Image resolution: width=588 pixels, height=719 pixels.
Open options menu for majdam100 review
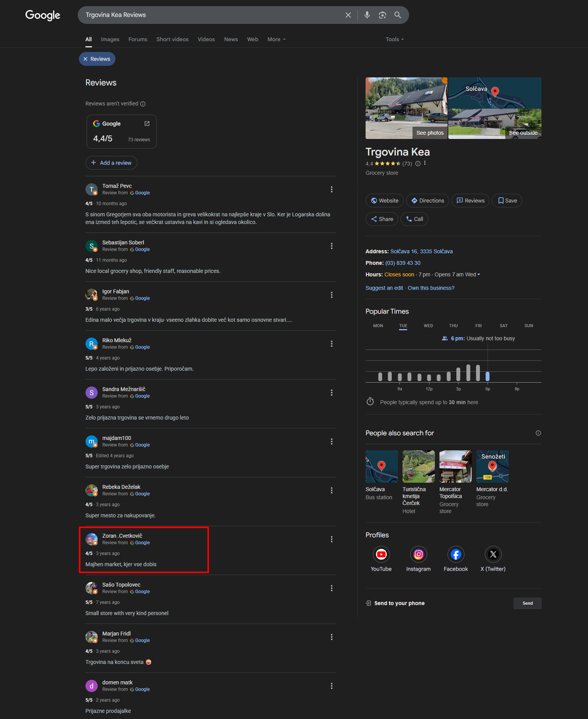[x=332, y=441]
